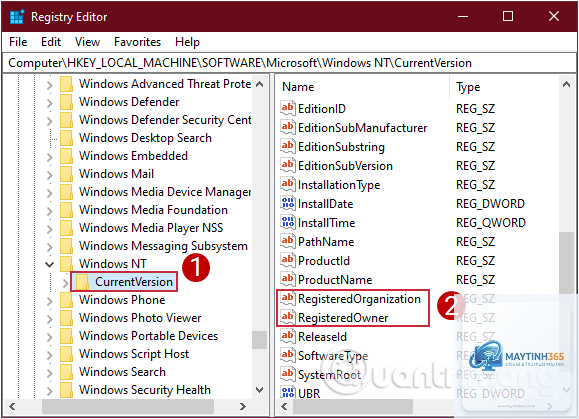Select the Windows Advanced Threat Protection key

[x=165, y=84]
